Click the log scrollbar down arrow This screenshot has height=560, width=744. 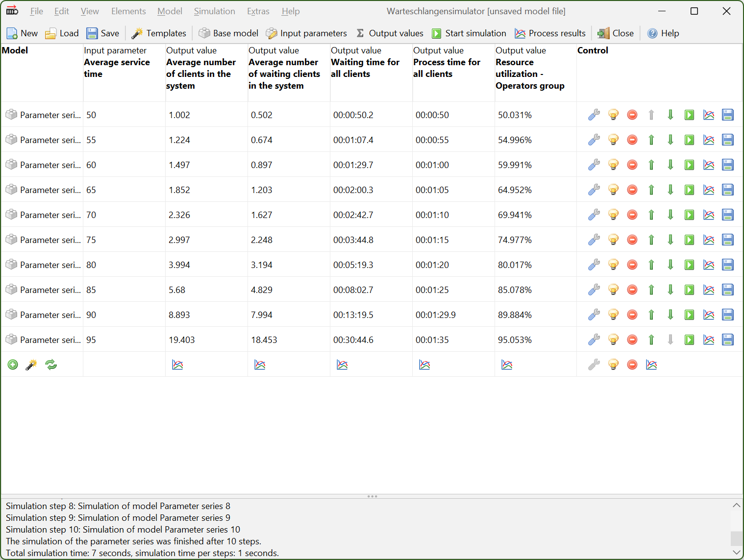[x=736, y=552]
